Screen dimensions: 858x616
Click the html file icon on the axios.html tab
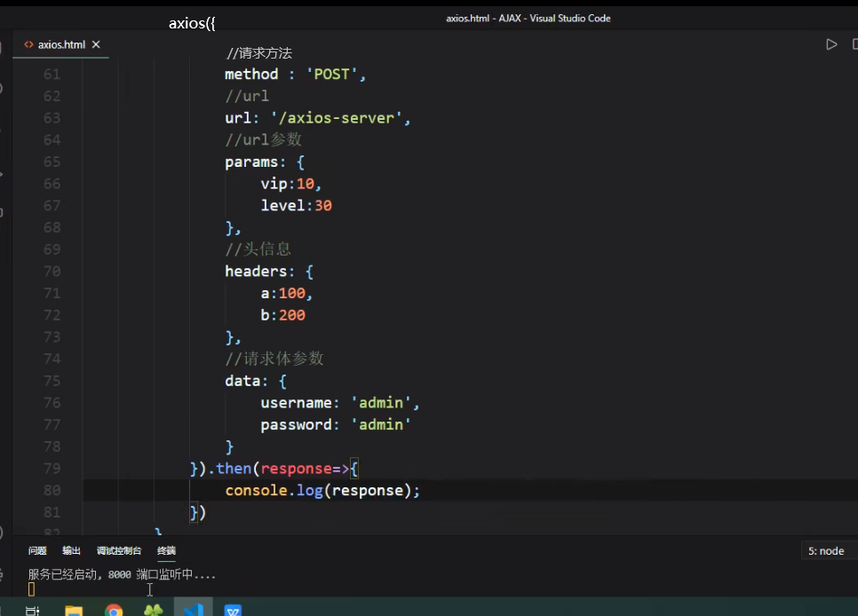pos(28,44)
